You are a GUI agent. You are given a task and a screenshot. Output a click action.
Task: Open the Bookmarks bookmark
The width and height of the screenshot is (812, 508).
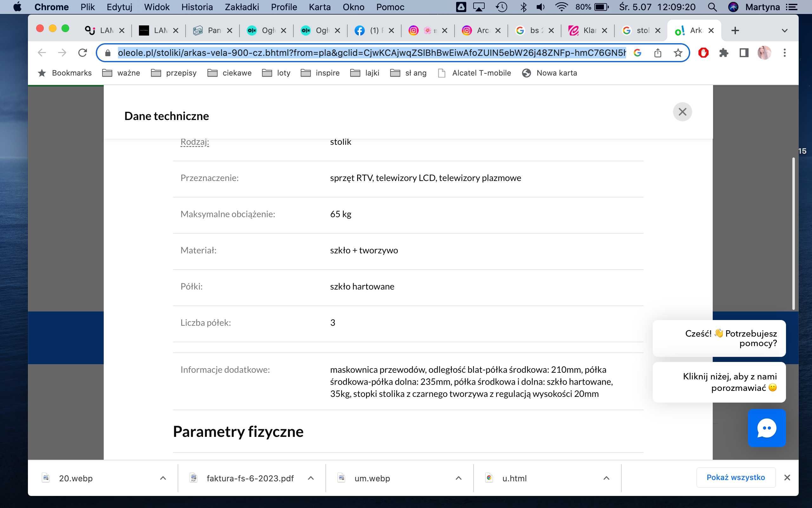[x=65, y=73]
